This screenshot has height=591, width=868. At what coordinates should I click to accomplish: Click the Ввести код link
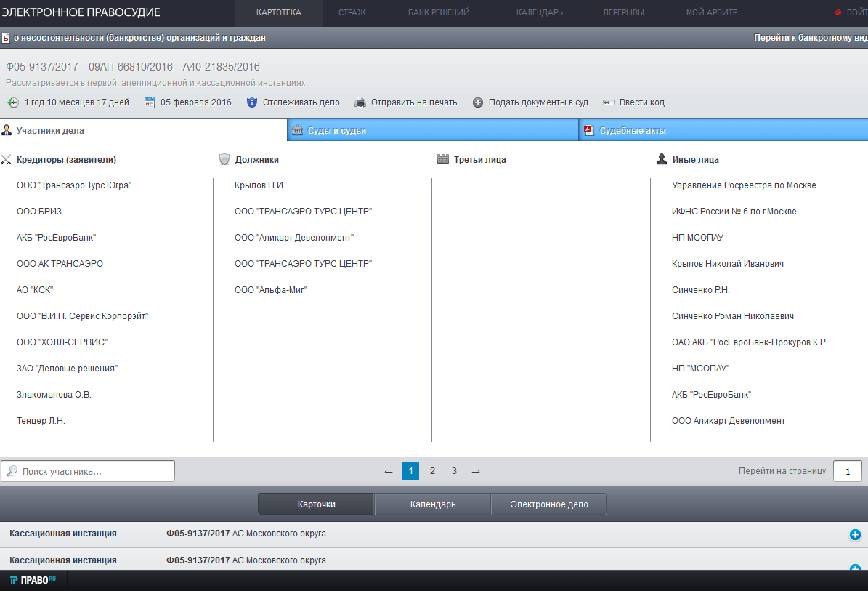(x=641, y=102)
